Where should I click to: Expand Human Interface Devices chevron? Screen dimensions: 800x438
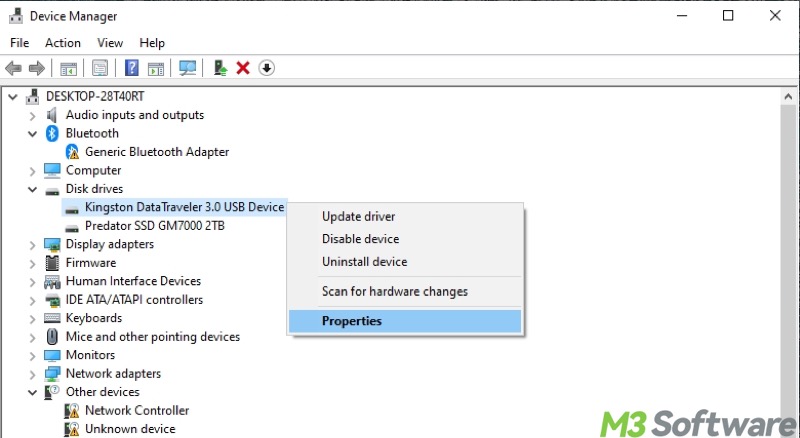coord(32,282)
